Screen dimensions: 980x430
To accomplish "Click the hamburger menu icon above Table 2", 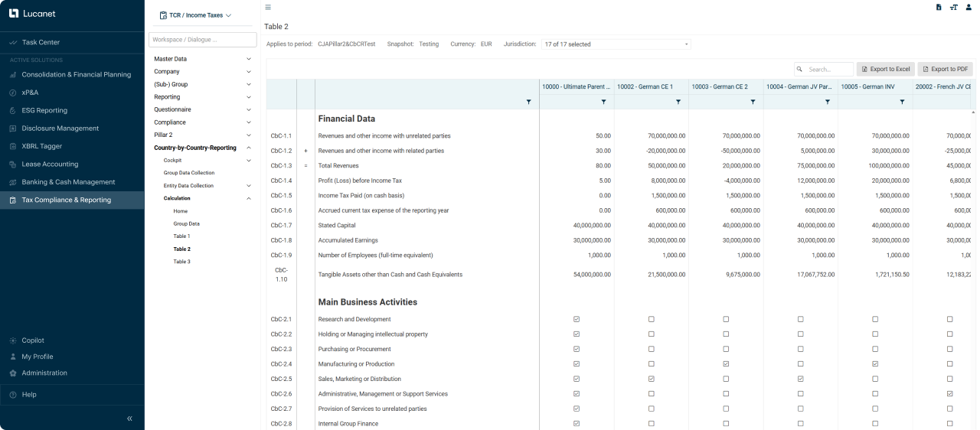I will coord(268,8).
